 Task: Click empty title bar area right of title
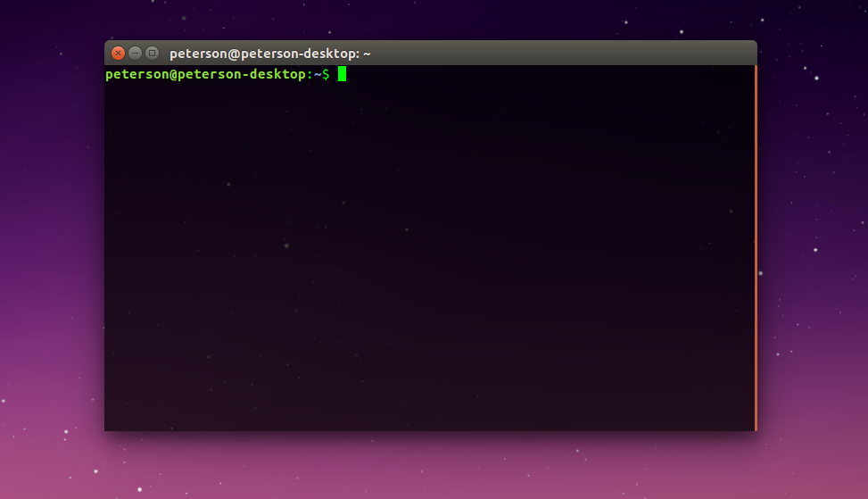pyautogui.click(x=562, y=54)
